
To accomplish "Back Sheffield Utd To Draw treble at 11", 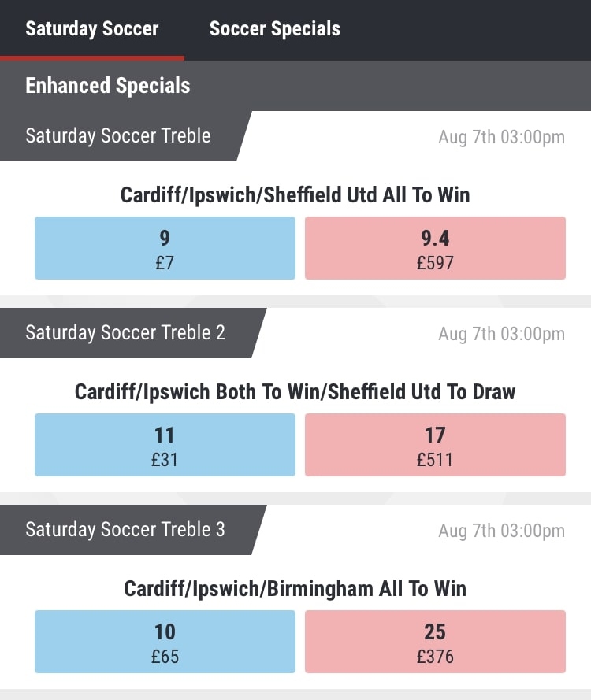I will tap(165, 445).
